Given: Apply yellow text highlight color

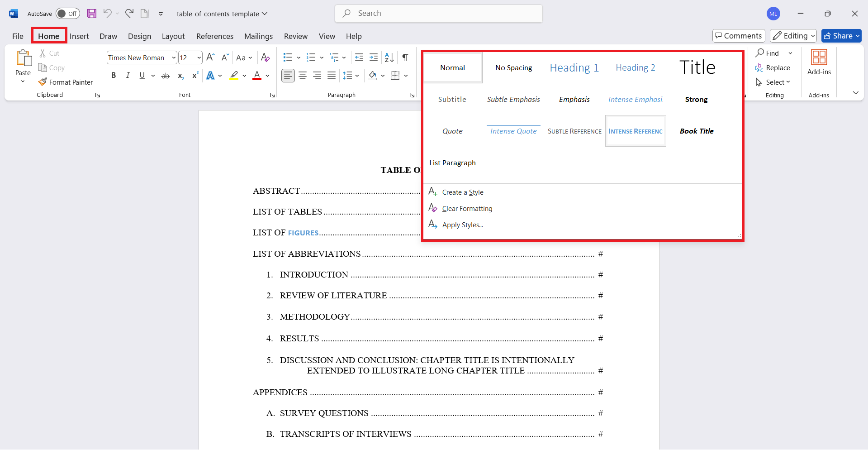Looking at the screenshot, I should click(234, 76).
